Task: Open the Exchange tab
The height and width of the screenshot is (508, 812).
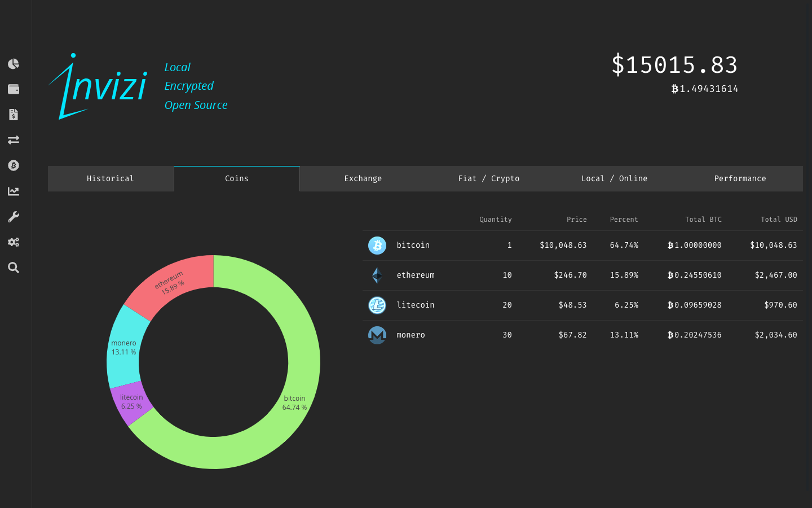Action: pos(363,178)
